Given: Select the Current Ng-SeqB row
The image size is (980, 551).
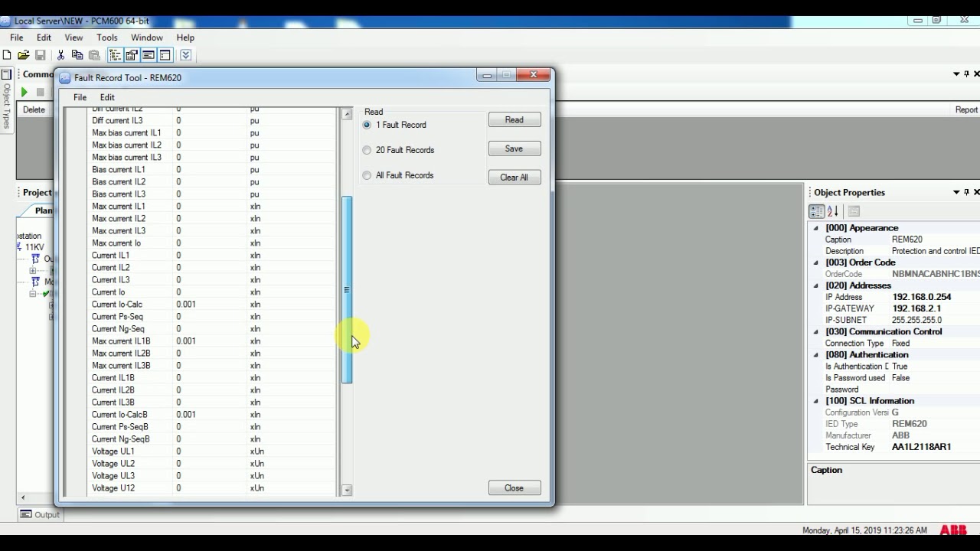Looking at the screenshot, I should coord(212,439).
